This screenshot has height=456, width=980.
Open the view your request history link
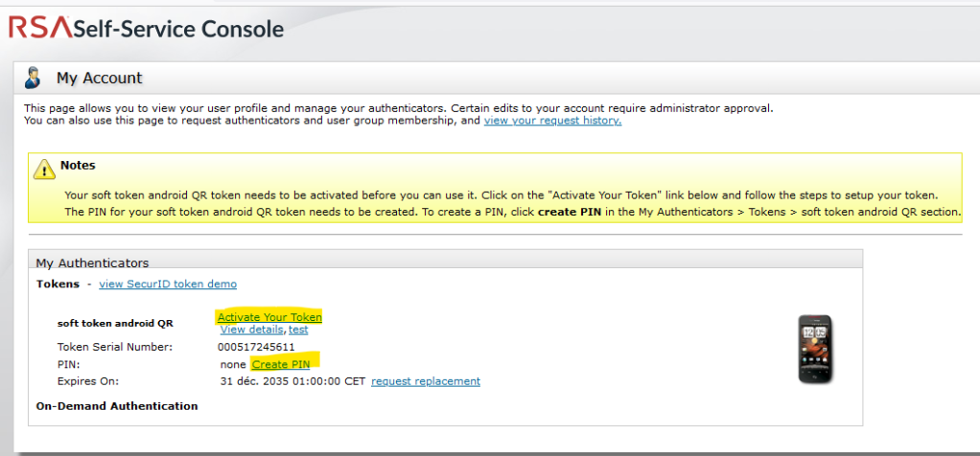click(552, 121)
